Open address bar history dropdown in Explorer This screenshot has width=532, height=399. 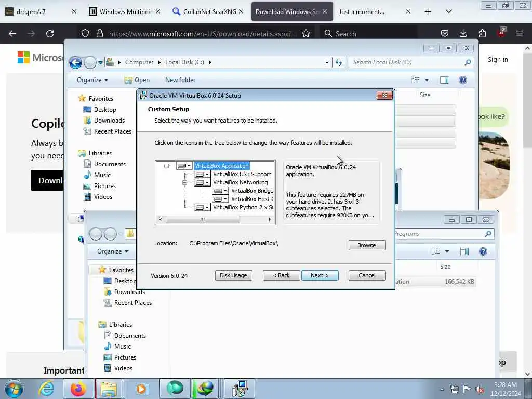tap(327, 63)
